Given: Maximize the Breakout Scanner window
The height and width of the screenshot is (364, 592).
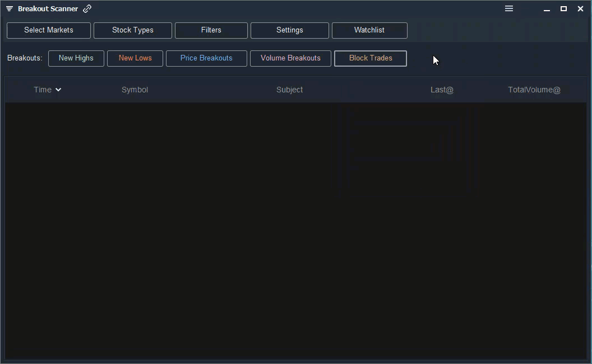Looking at the screenshot, I should (x=563, y=8).
